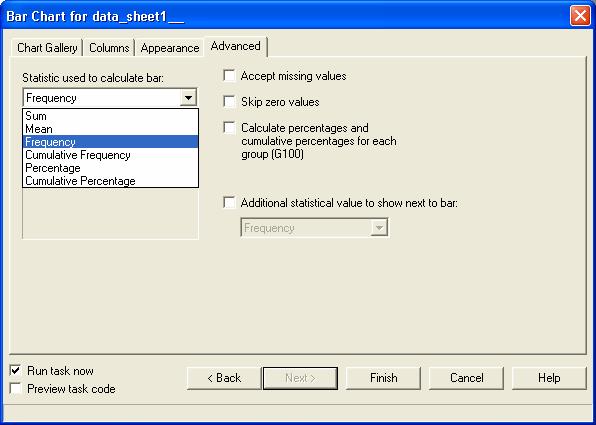Select Percentage from the list

click(110, 168)
